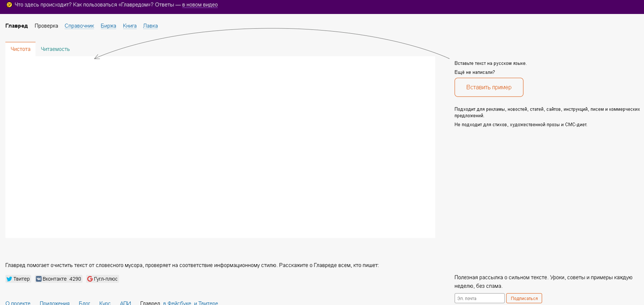The height and width of the screenshot is (305, 644).
Task: Open the «в Фейсбуке» footer link
Action: click(x=177, y=303)
